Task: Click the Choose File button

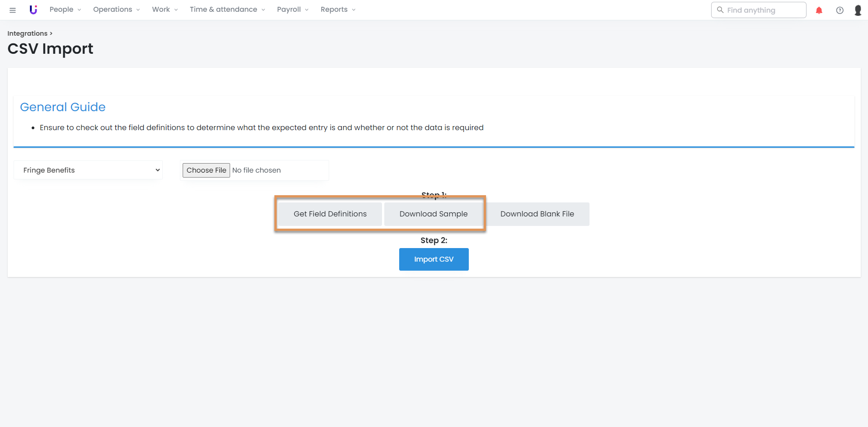Action: [206, 170]
